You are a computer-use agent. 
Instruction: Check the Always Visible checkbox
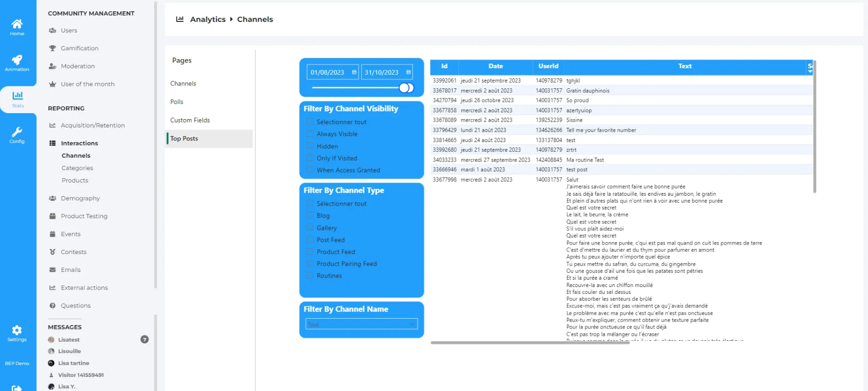[x=310, y=134]
